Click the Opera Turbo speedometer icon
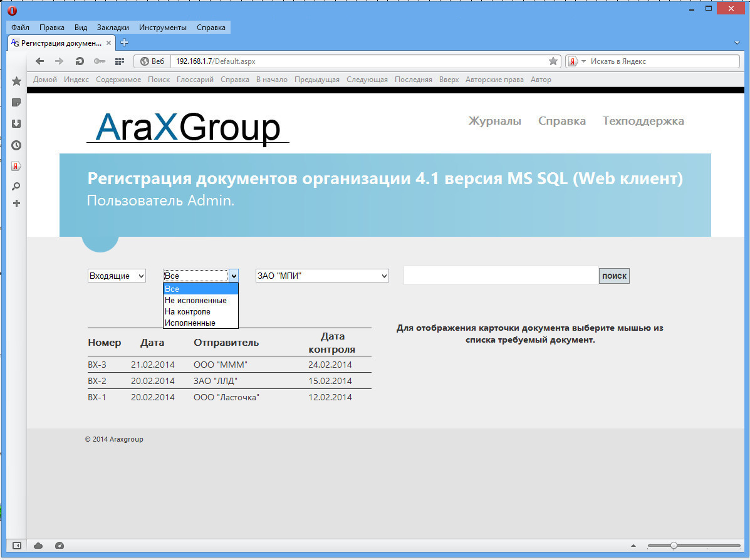 click(x=60, y=546)
